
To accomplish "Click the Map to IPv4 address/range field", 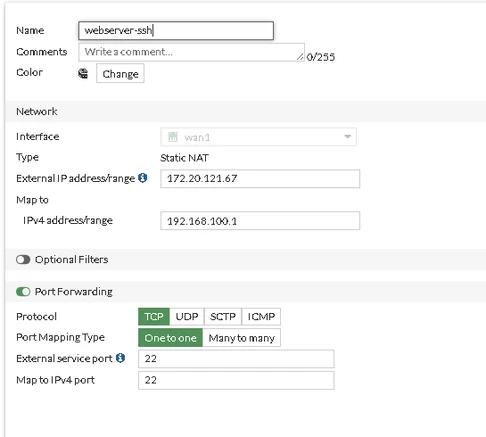I will click(x=260, y=221).
